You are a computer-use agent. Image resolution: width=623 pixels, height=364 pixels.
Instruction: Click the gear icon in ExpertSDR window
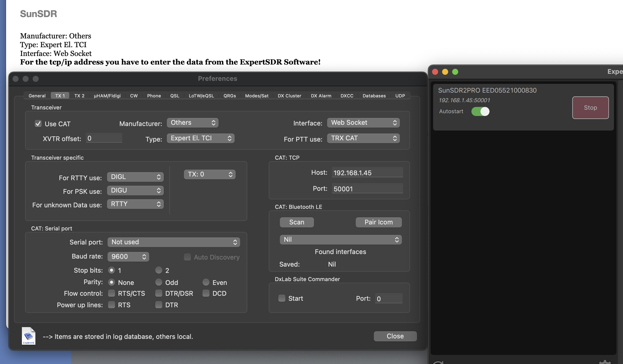point(605,362)
